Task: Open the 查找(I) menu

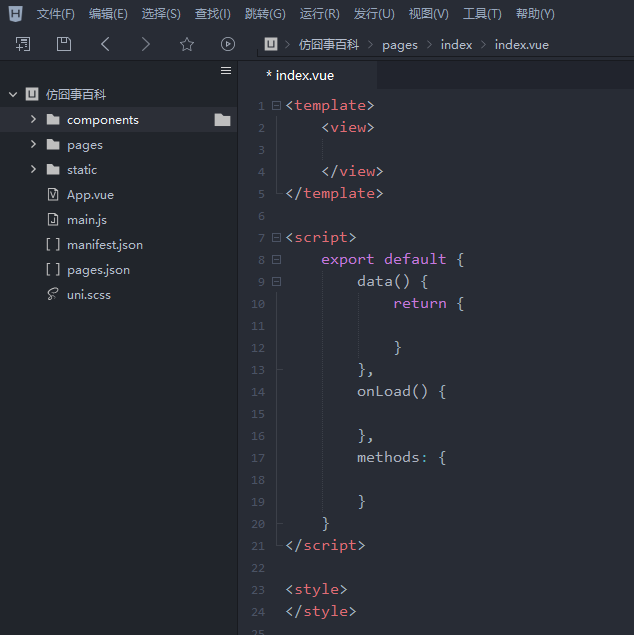Action: (213, 14)
